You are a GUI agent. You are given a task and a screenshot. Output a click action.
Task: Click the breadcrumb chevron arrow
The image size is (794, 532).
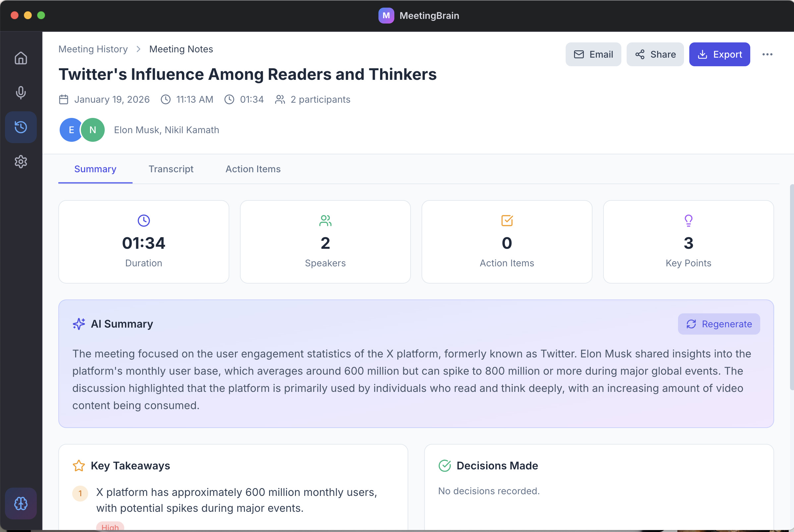139,49
